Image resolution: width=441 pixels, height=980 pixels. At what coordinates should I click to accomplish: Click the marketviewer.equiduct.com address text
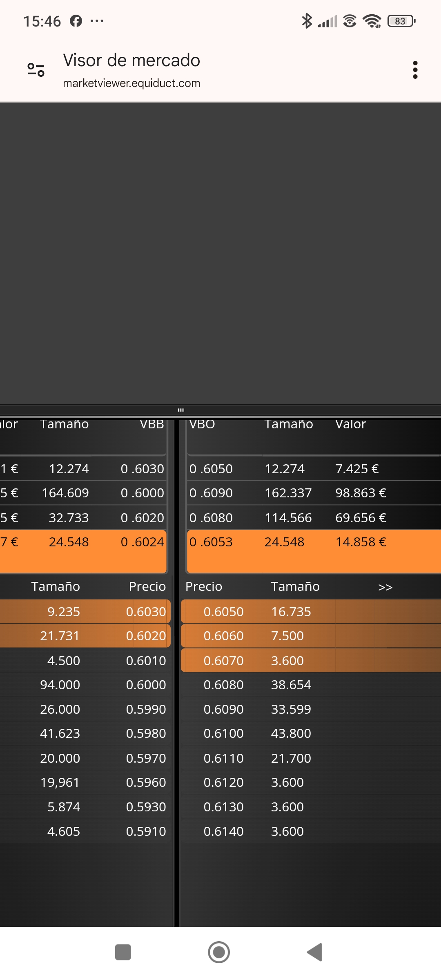pyautogui.click(x=131, y=83)
